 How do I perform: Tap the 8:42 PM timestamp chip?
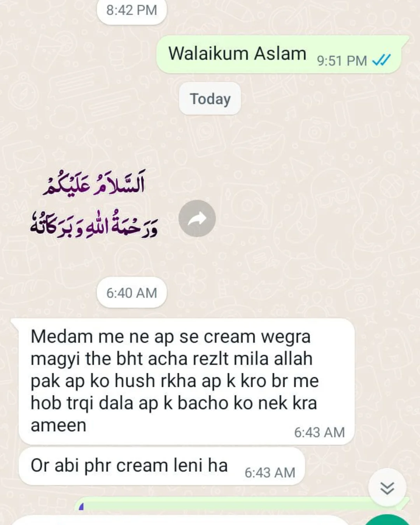pyautogui.click(x=132, y=10)
